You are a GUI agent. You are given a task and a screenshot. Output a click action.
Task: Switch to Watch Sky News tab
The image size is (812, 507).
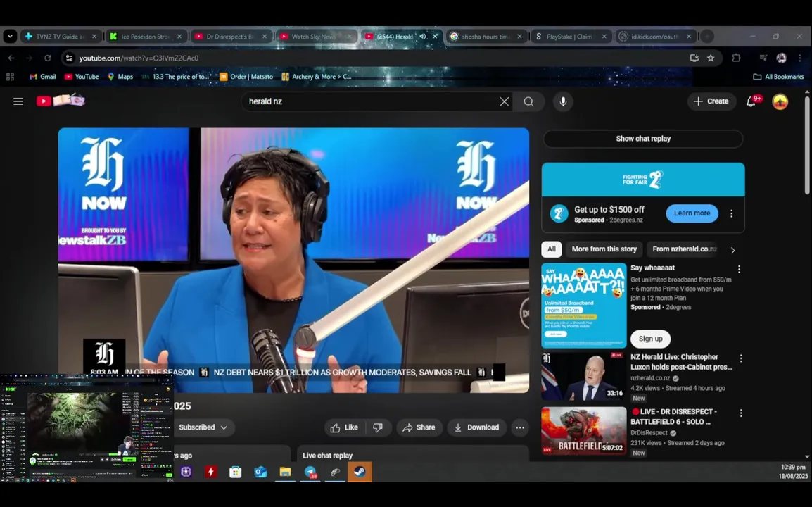pyautogui.click(x=316, y=37)
